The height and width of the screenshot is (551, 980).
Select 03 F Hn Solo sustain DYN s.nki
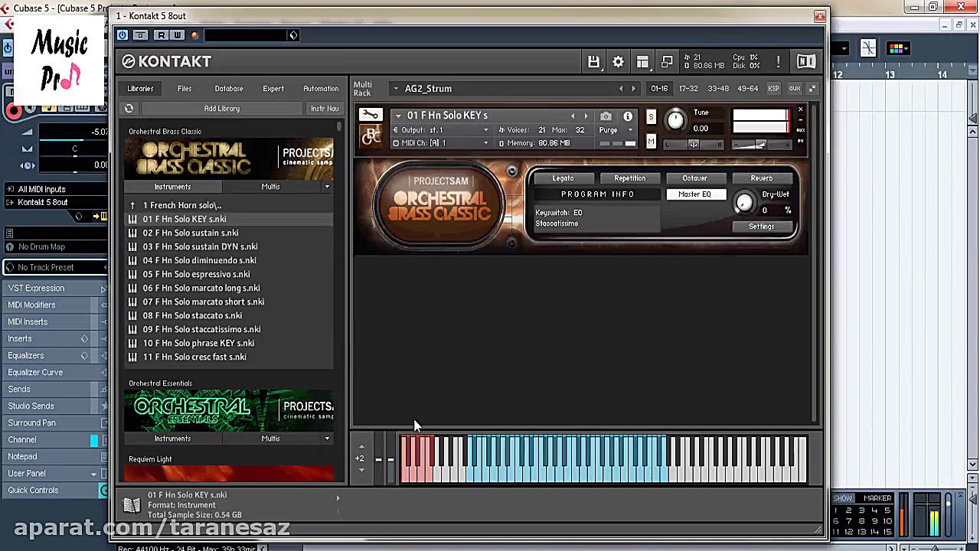coord(200,246)
